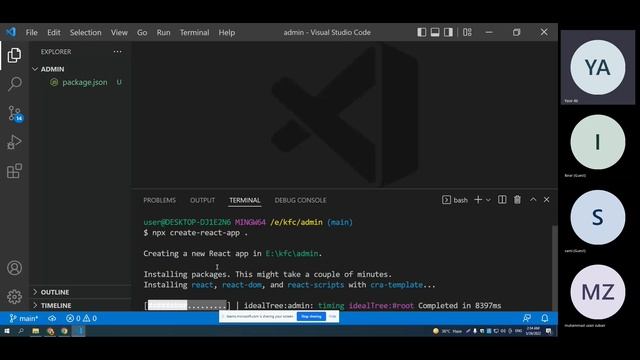Open the Go menu
640x360 pixels.
tap(142, 32)
